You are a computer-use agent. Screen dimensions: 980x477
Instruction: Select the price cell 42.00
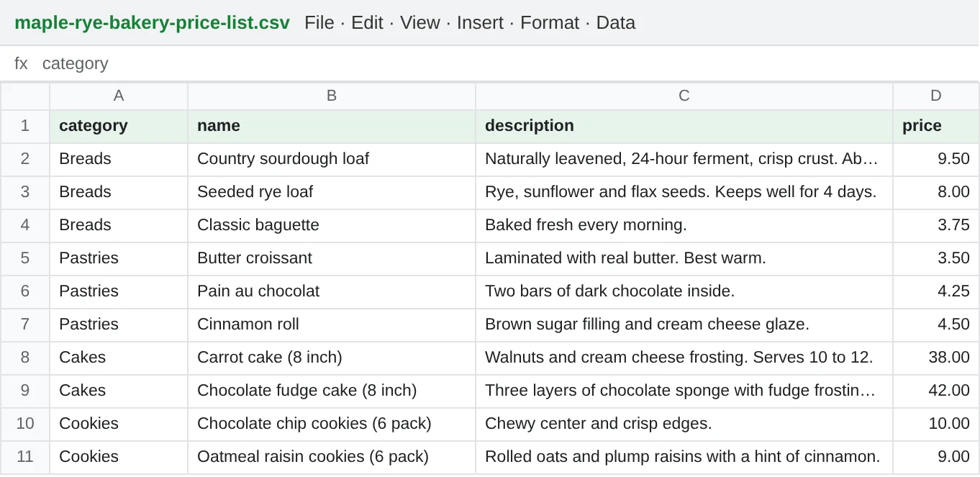coord(936,391)
